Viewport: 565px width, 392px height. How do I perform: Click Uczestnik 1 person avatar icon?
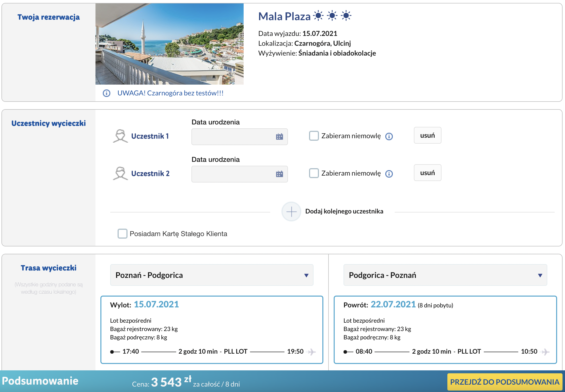coord(120,136)
